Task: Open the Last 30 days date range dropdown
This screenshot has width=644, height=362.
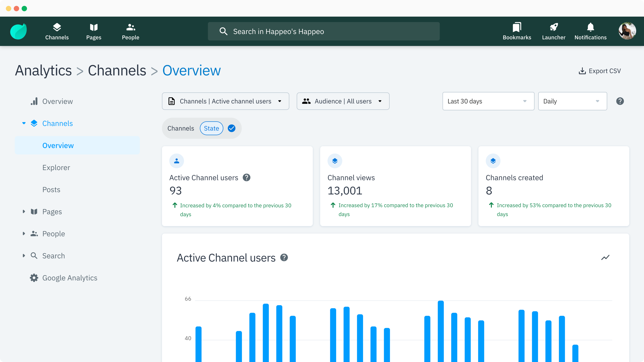Action: pyautogui.click(x=488, y=101)
